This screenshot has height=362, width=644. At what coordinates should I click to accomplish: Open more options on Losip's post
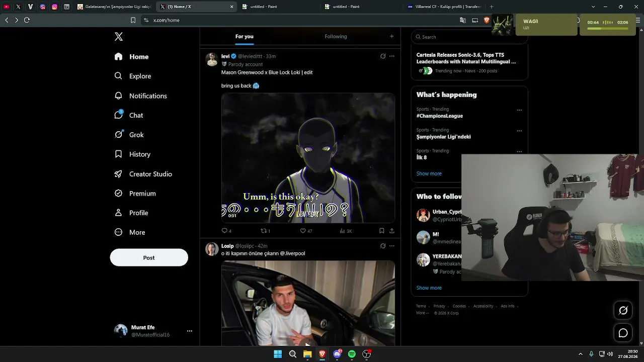point(392,246)
